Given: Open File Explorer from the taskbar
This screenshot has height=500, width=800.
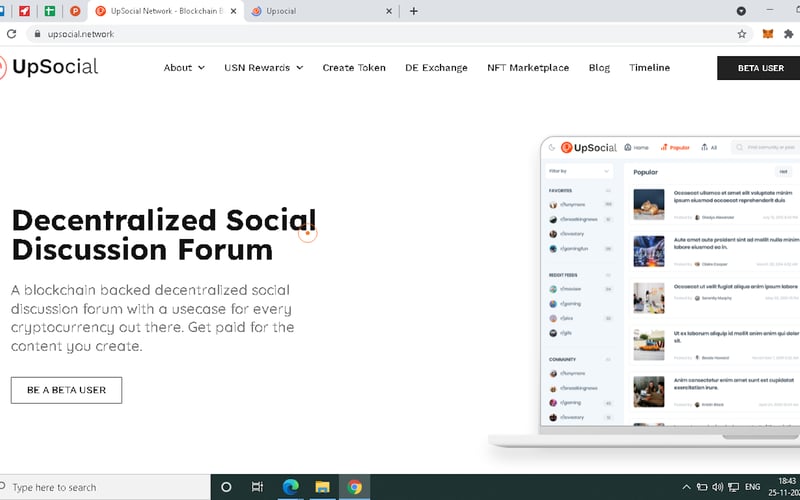Looking at the screenshot, I should coord(322,487).
